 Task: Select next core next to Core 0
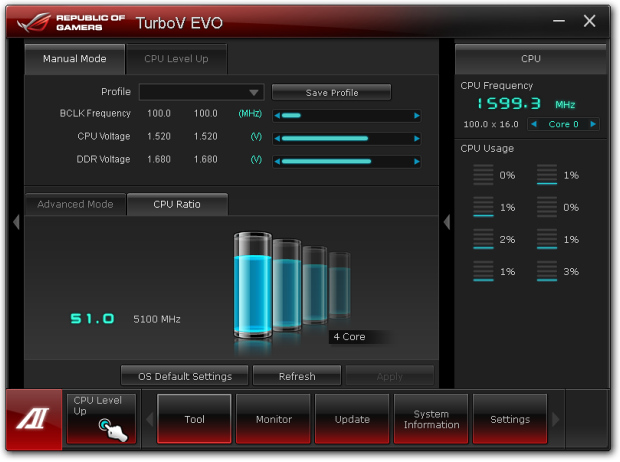tap(593, 124)
